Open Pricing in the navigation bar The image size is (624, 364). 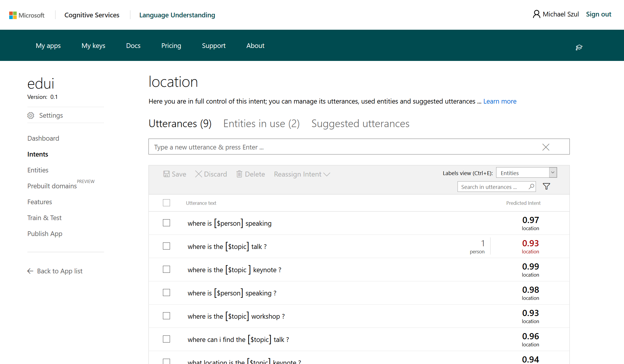[x=171, y=46]
